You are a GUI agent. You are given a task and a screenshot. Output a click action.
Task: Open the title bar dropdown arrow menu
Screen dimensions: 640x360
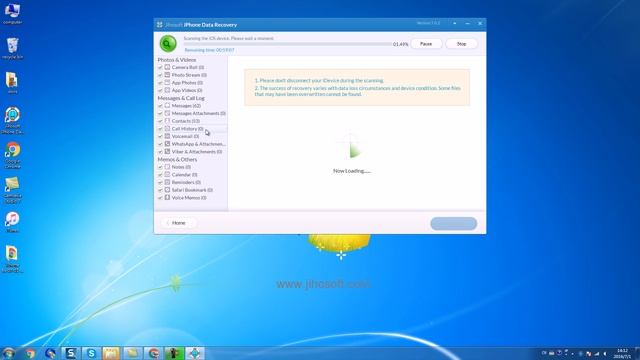(x=455, y=24)
